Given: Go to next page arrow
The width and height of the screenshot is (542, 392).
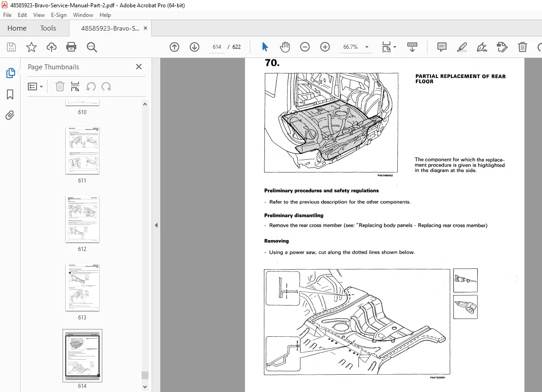Looking at the screenshot, I should [195, 47].
